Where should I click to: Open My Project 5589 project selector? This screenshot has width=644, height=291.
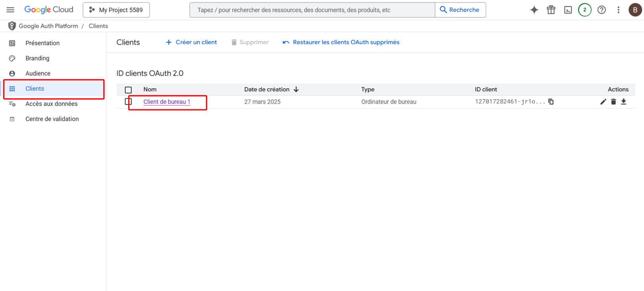click(116, 10)
